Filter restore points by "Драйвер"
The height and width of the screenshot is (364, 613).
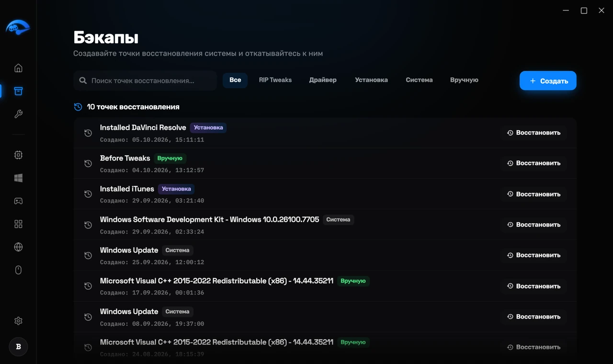tap(323, 80)
